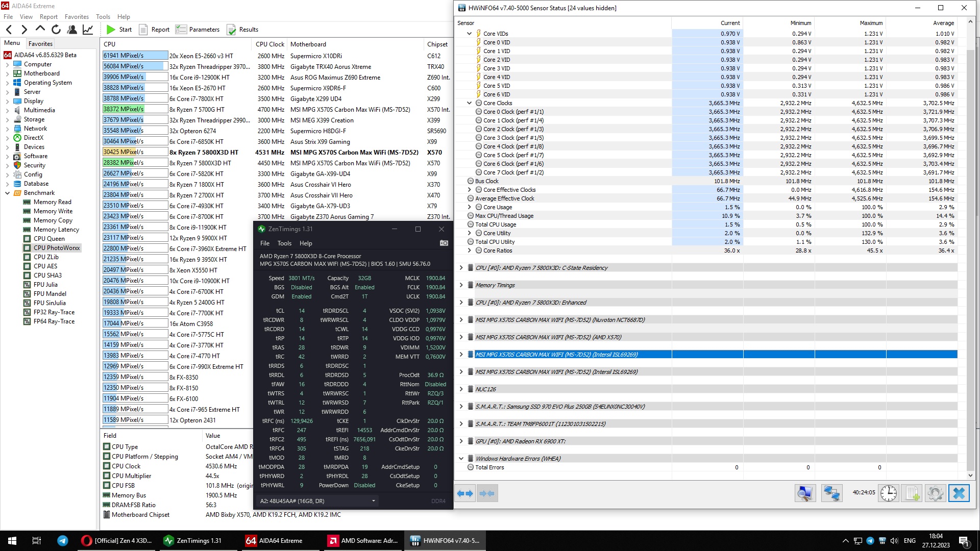Open HWiNFO settings gear icon
Screen dimensions: 980x551
935,493
